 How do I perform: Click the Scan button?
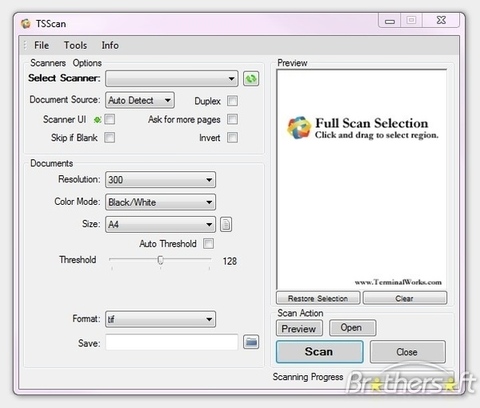[320, 352]
